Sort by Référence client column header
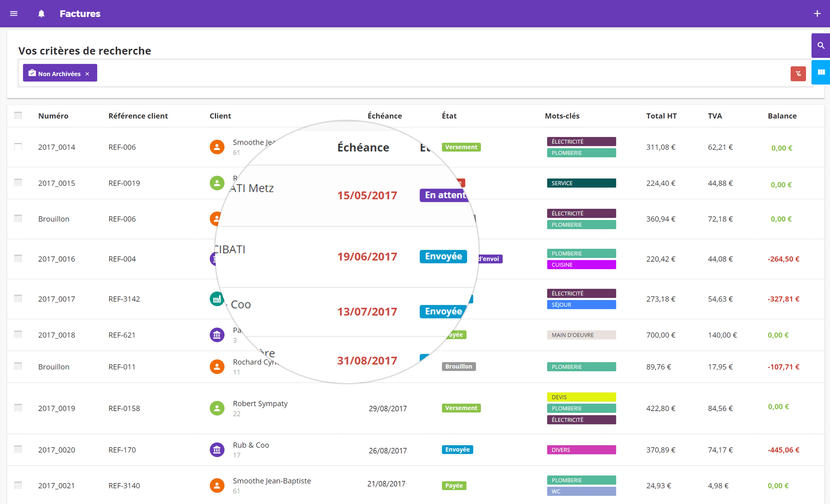The image size is (830, 504). pos(138,116)
